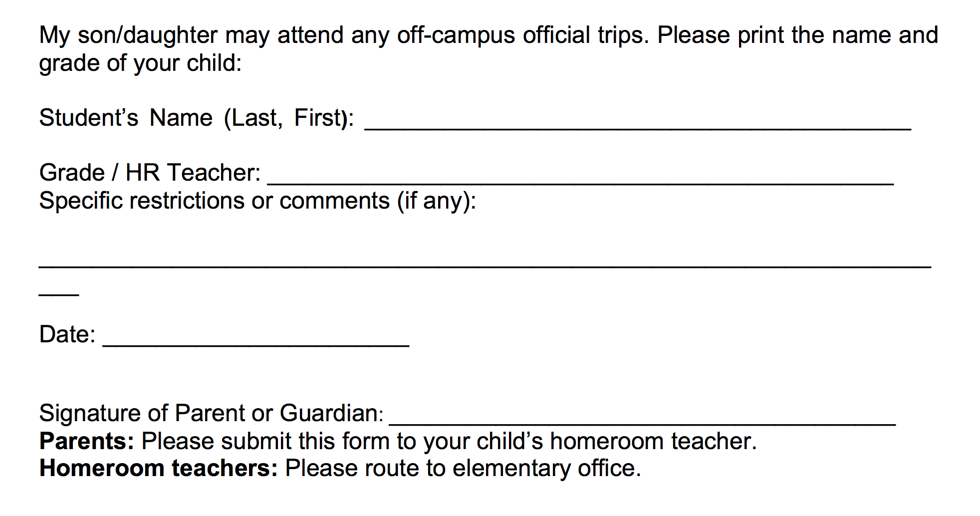Screen dimensions: 980x516
Task: Click the long restrictions or comments line
Action: 485,266
